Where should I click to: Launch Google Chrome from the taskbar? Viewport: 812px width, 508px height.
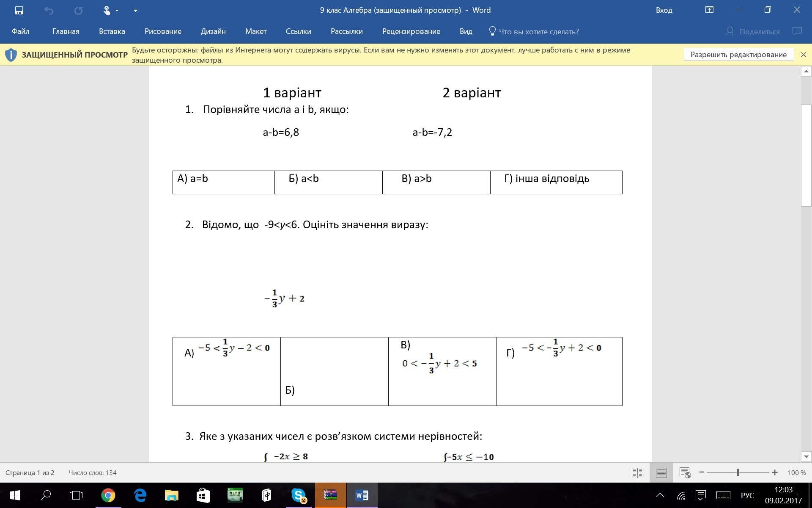coord(108,495)
